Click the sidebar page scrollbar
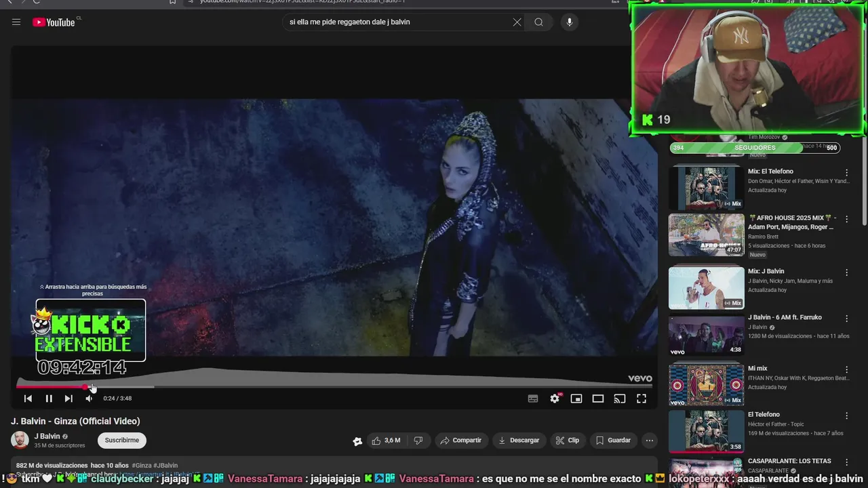This screenshot has height=488, width=868. 864,183
